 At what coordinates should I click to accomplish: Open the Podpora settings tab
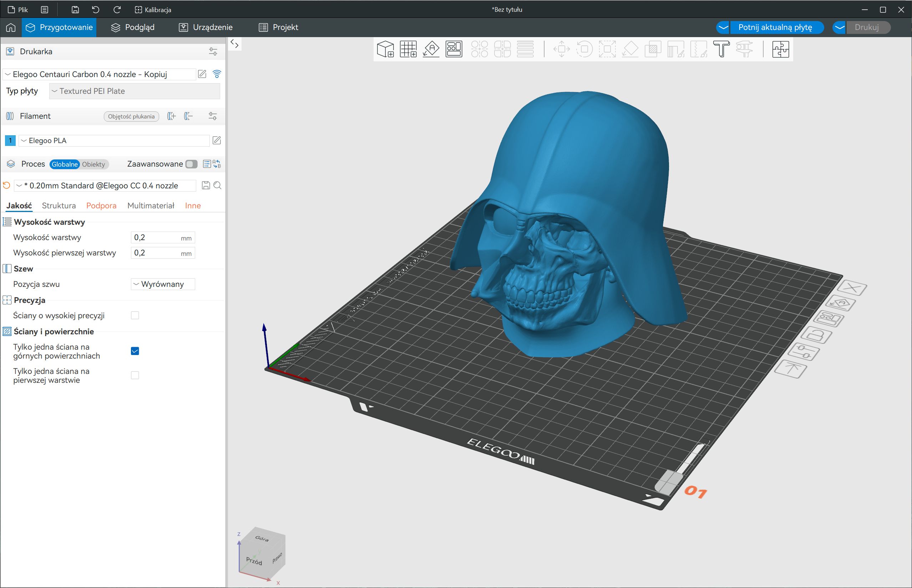click(x=101, y=206)
